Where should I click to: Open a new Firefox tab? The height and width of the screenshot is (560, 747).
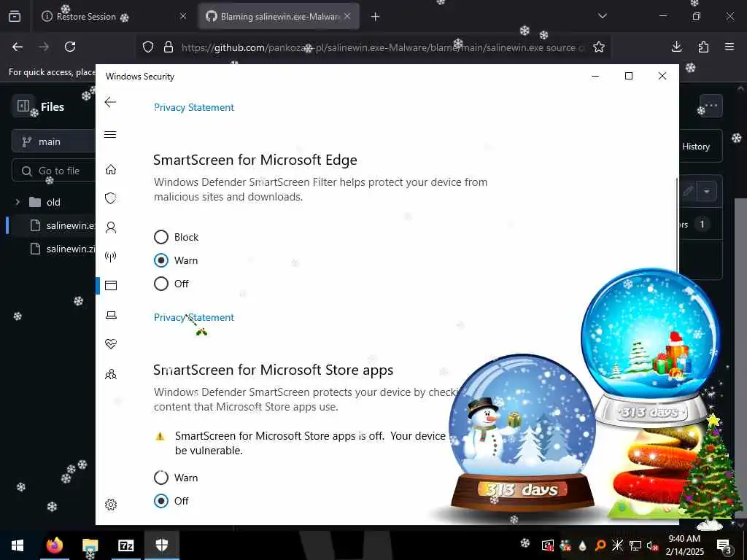coord(376,17)
